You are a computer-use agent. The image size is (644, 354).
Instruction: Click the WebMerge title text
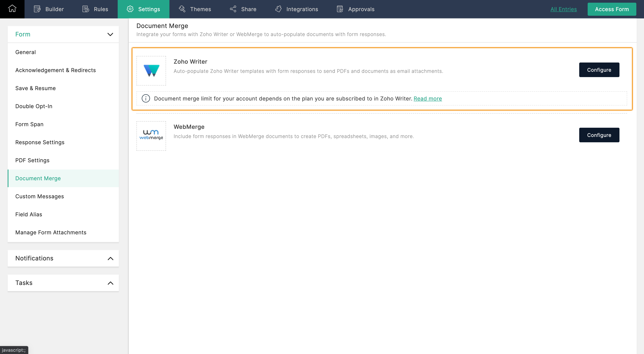(x=189, y=127)
